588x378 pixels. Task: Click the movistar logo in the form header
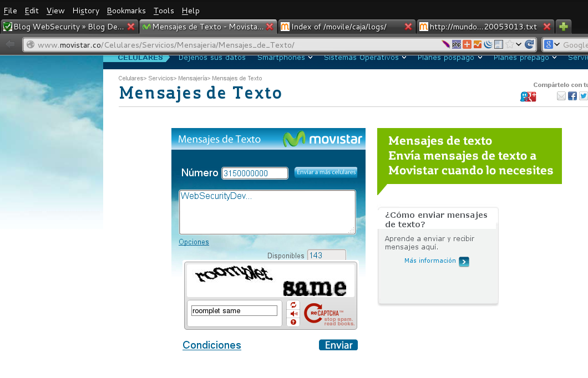(x=322, y=139)
